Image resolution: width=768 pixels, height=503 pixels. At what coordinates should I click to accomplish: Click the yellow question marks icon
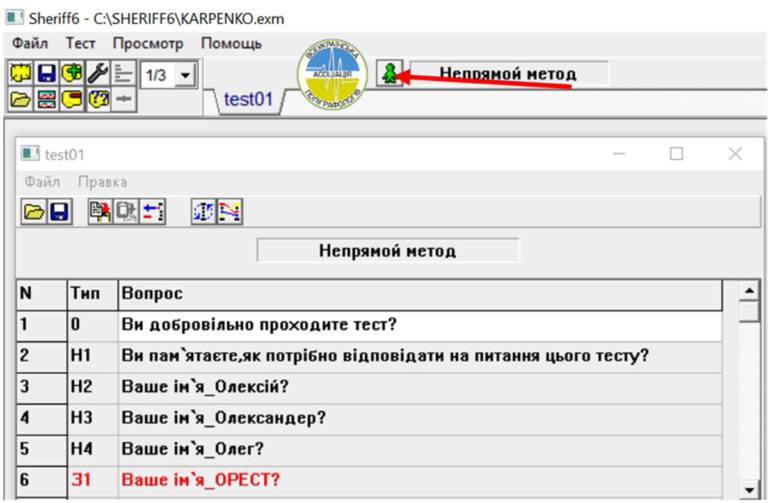97,99
